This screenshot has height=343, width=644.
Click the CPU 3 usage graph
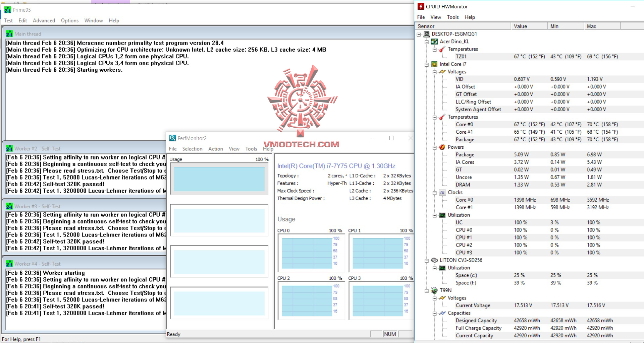click(381, 300)
